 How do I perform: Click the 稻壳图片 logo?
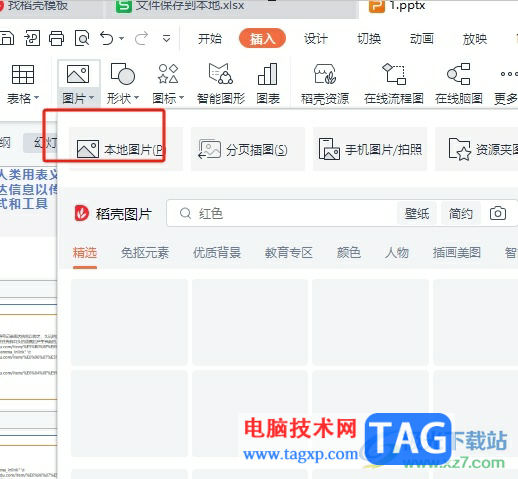tap(82, 213)
